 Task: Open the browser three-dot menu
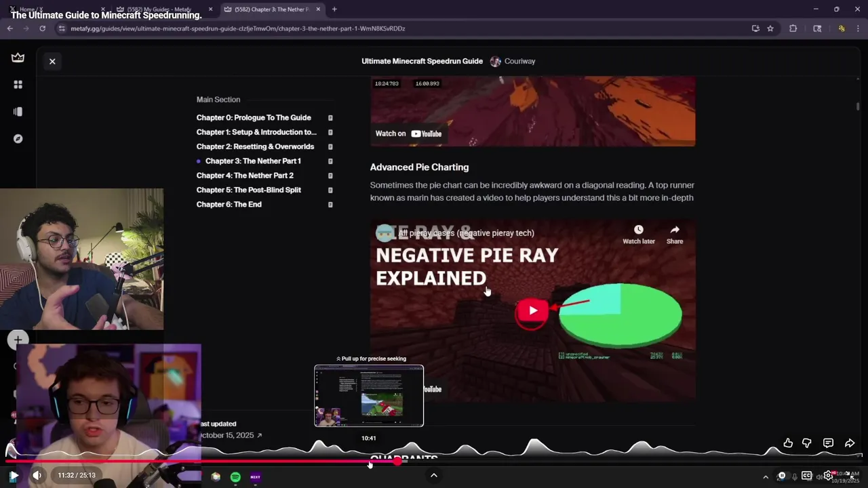(x=858, y=28)
